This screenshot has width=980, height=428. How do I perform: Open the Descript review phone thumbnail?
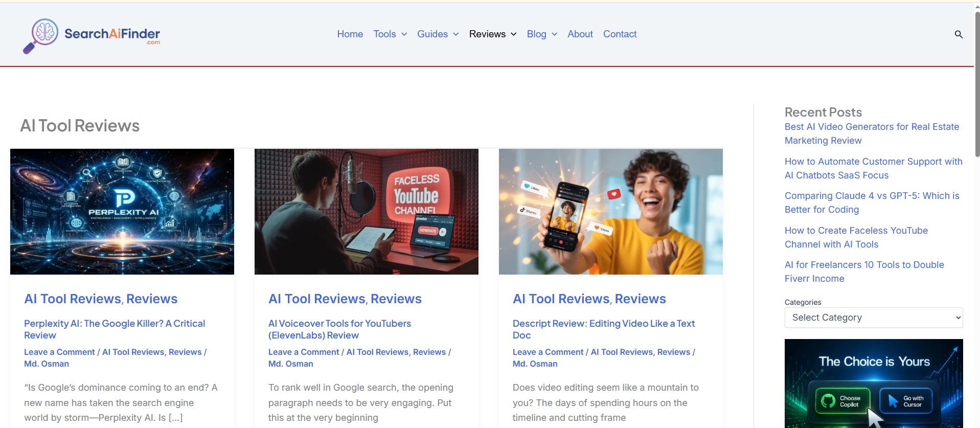pos(611,212)
